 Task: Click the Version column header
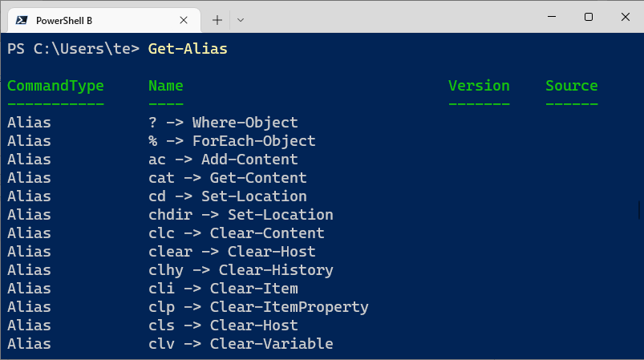pyautogui.click(x=479, y=86)
